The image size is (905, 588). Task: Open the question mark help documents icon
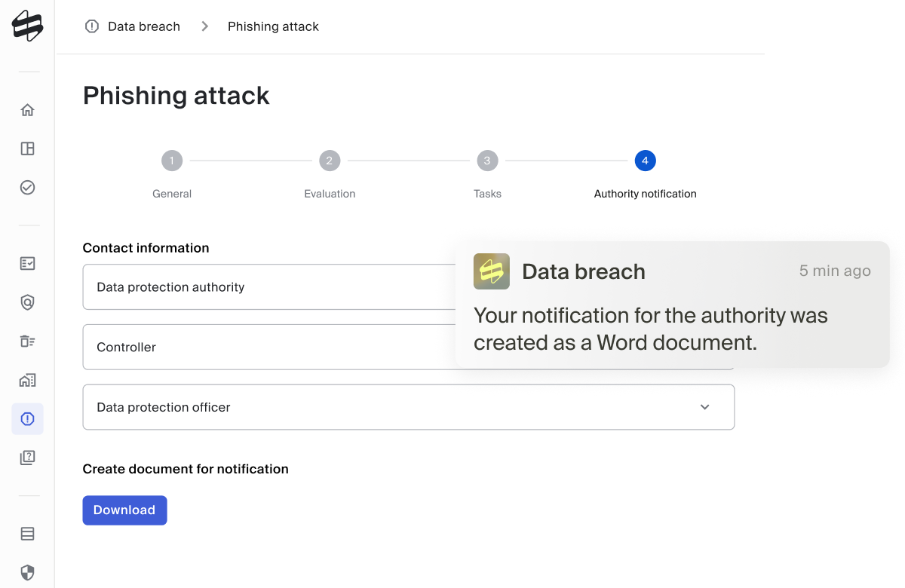tap(27, 458)
